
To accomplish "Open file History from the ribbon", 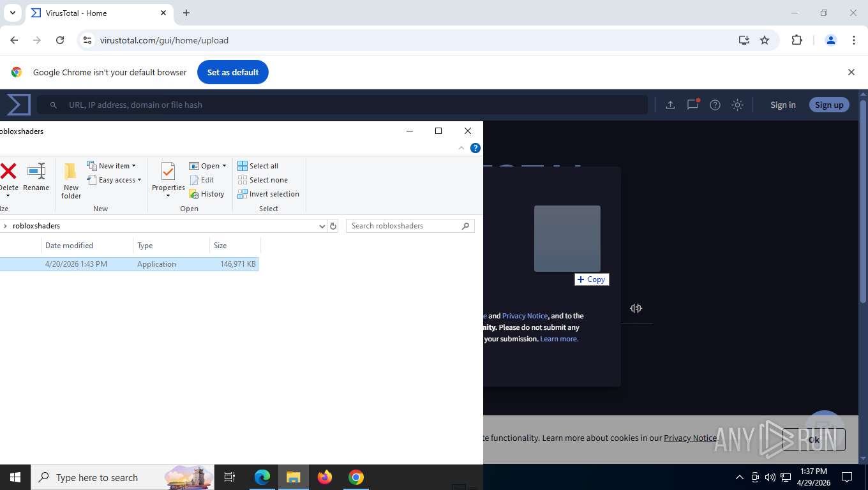I will click(x=207, y=194).
